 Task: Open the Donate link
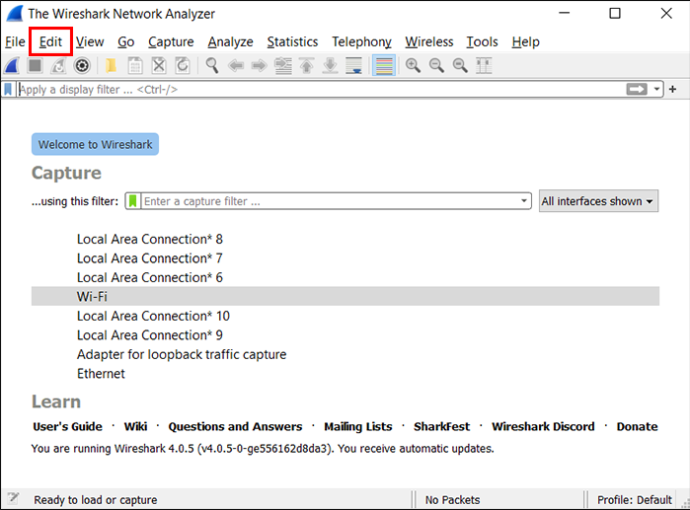[x=637, y=426]
